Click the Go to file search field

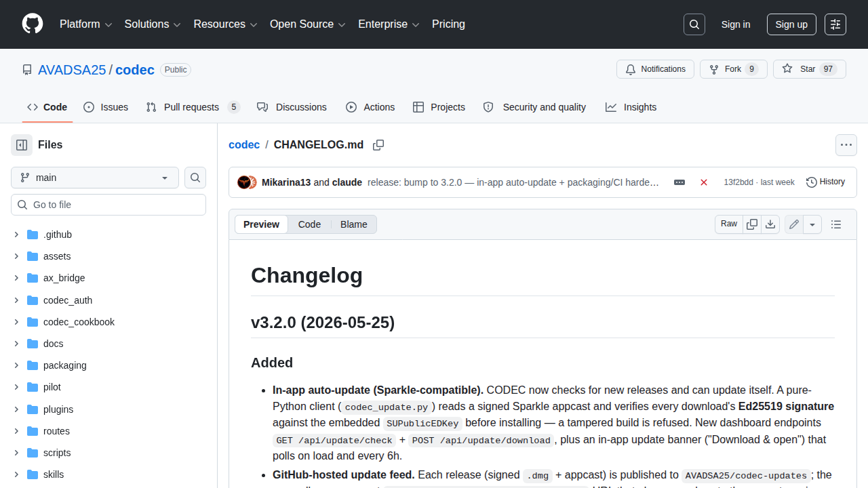click(108, 205)
